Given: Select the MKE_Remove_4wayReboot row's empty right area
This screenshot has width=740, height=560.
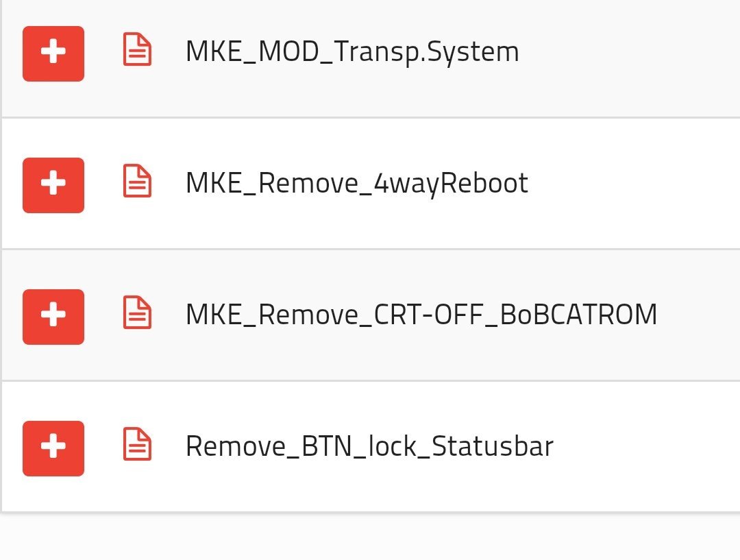Looking at the screenshot, I should pyautogui.click(x=634, y=183).
